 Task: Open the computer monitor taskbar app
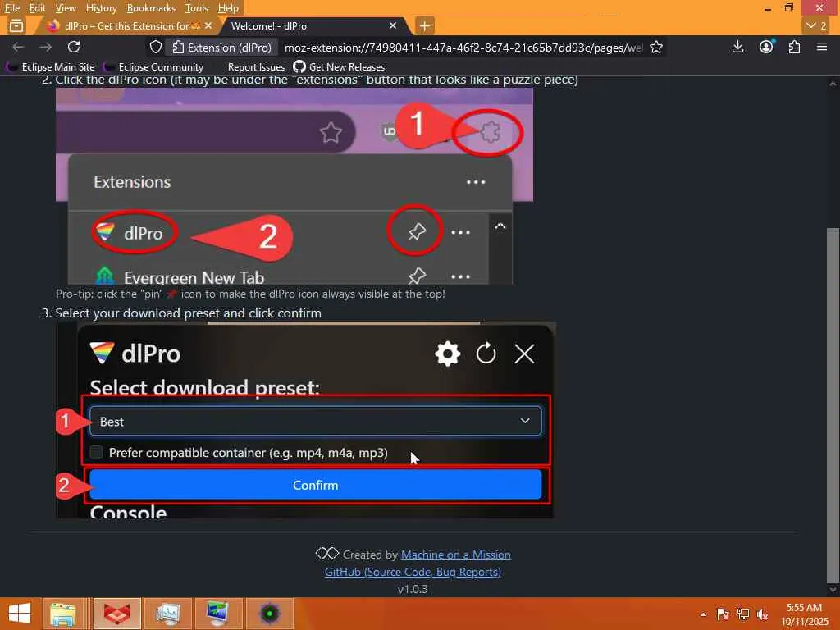pos(218,614)
